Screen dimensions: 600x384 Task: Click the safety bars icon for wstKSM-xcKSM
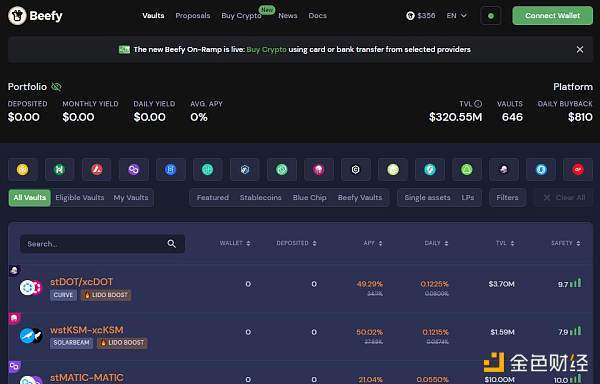point(576,331)
